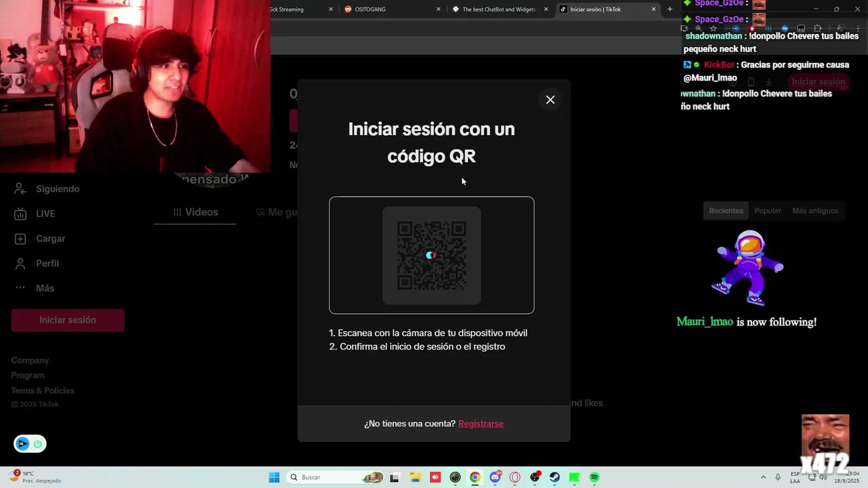The image size is (868, 488).
Task: Switch to the Videos profile tab
Action: click(x=195, y=212)
